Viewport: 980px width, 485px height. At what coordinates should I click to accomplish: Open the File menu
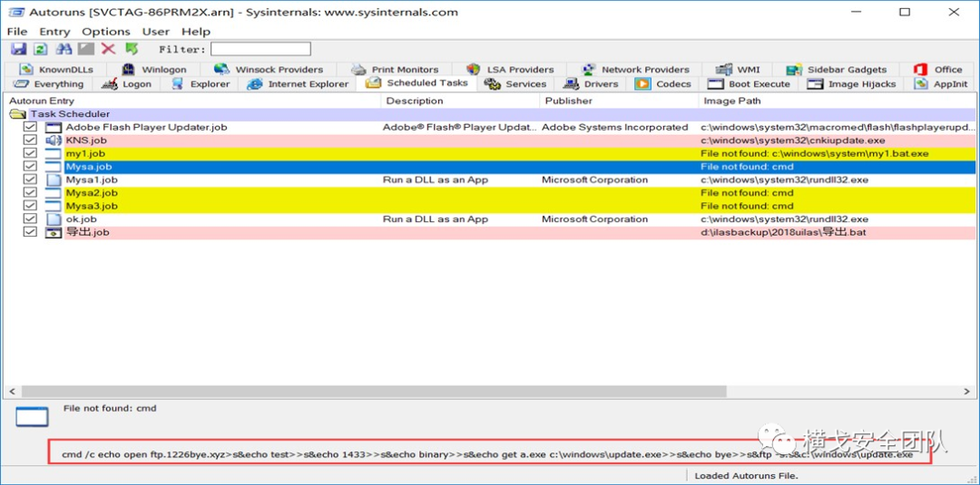[x=17, y=31]
